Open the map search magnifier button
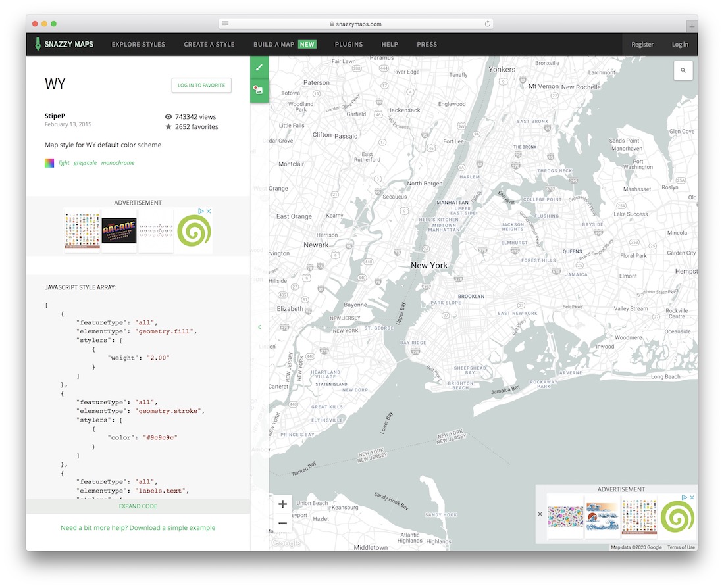 (x=683, y=70)
